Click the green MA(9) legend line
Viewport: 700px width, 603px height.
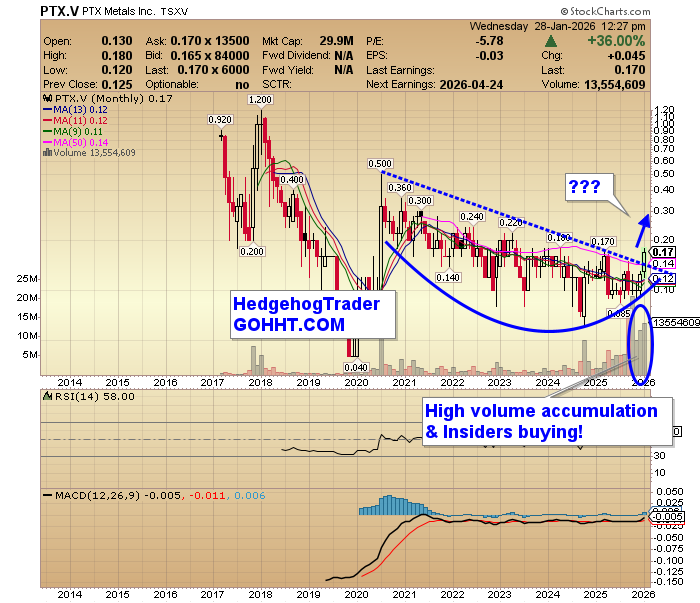click(48, 132)
